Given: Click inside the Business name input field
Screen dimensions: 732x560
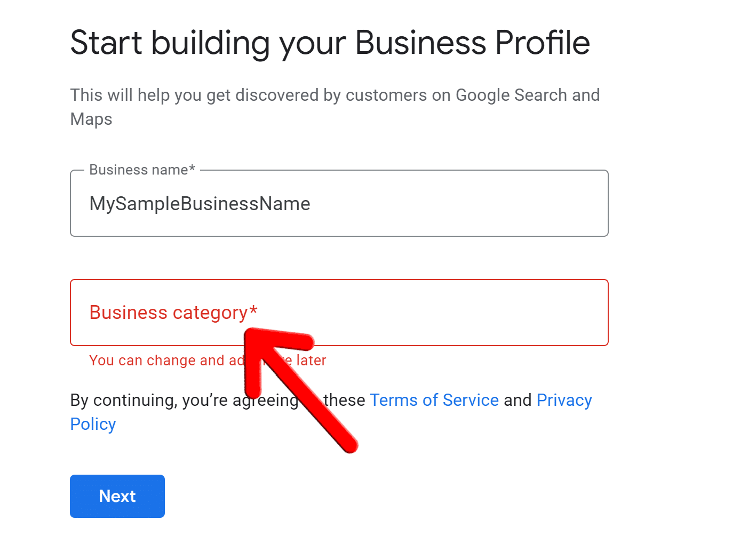Looking at the screenshot, I should (339, 203).
